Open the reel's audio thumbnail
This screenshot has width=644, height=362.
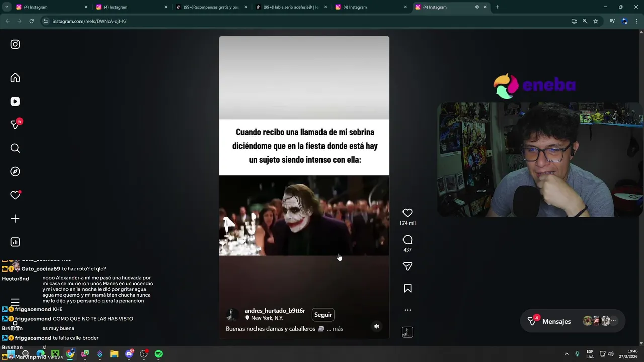(408, 332)
